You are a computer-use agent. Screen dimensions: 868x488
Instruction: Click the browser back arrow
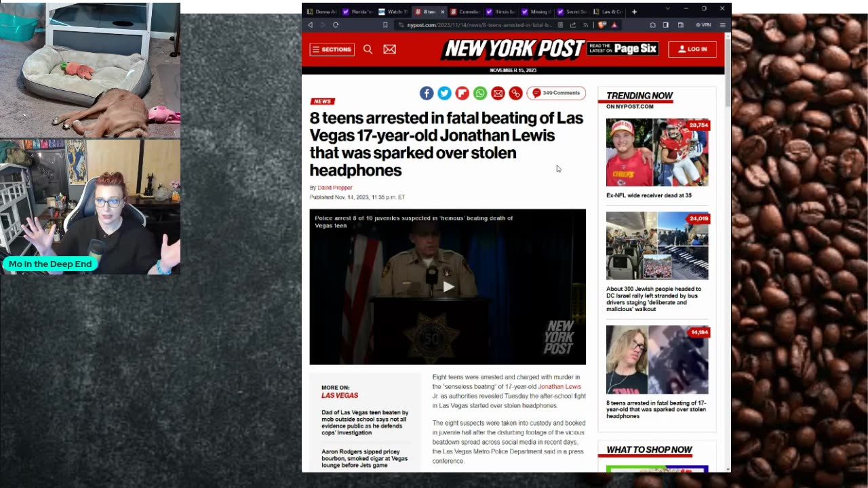tap(311, 25)
